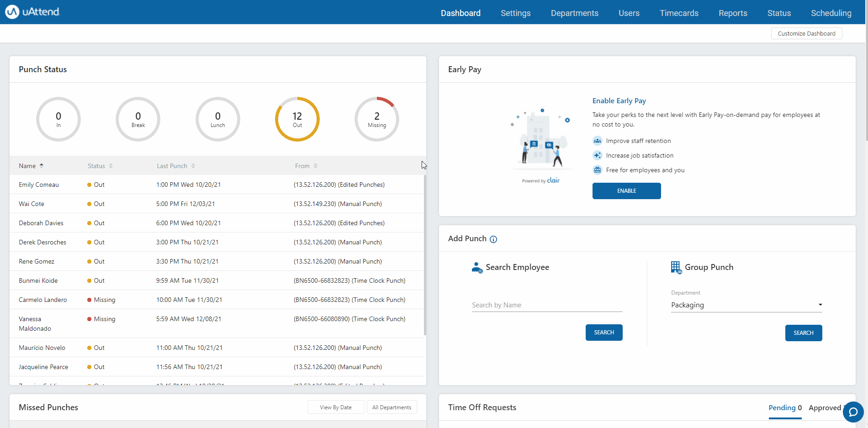Select the 12 Out status circle

click(x=297, y=119)
